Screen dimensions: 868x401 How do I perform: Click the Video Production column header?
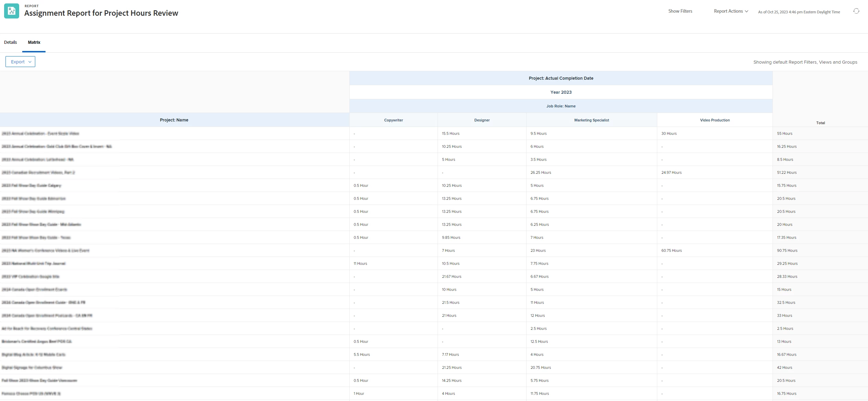tap(714, 120)
